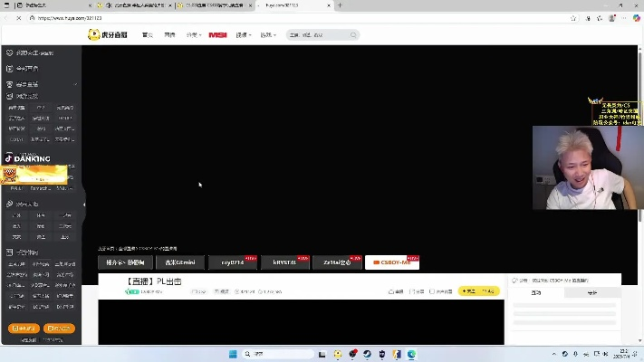Click the left orange button at sidebar bottom
This screenshot has height=362, width=644.
pyautogui.click(x=22, y=329)
